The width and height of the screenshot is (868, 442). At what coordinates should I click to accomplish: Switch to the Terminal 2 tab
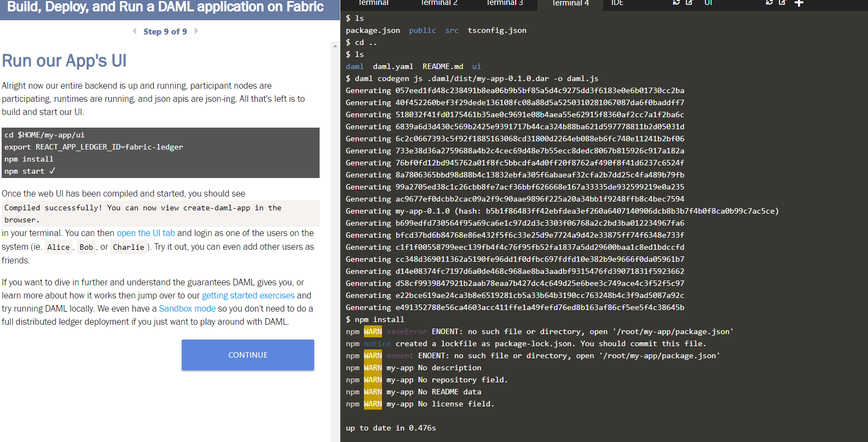[439, 3]
